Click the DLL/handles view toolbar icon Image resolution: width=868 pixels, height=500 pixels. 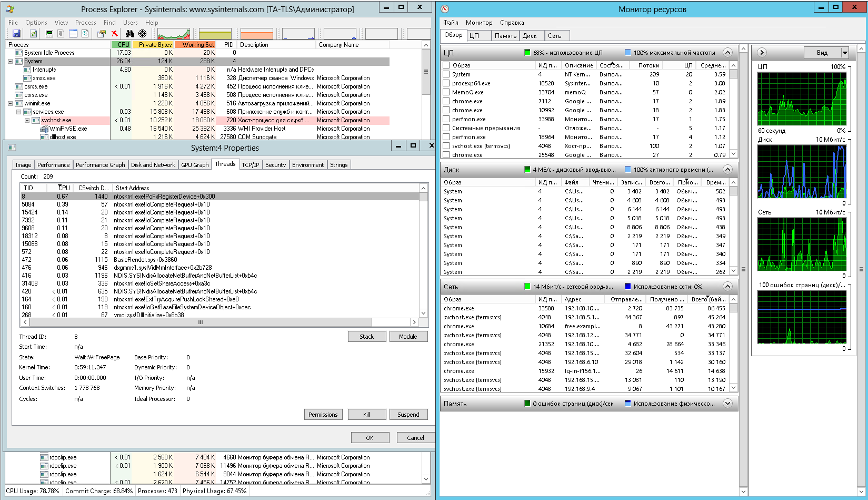click(85, 34)
